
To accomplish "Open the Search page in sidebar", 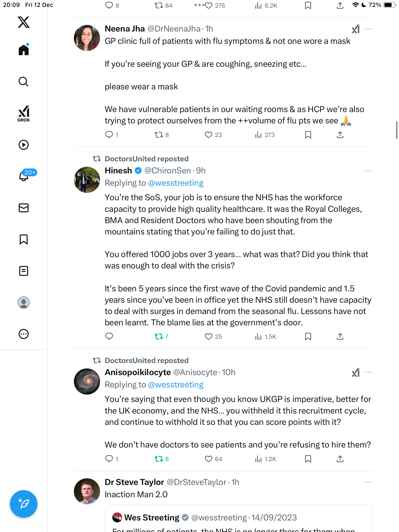I will coord(24,82).
